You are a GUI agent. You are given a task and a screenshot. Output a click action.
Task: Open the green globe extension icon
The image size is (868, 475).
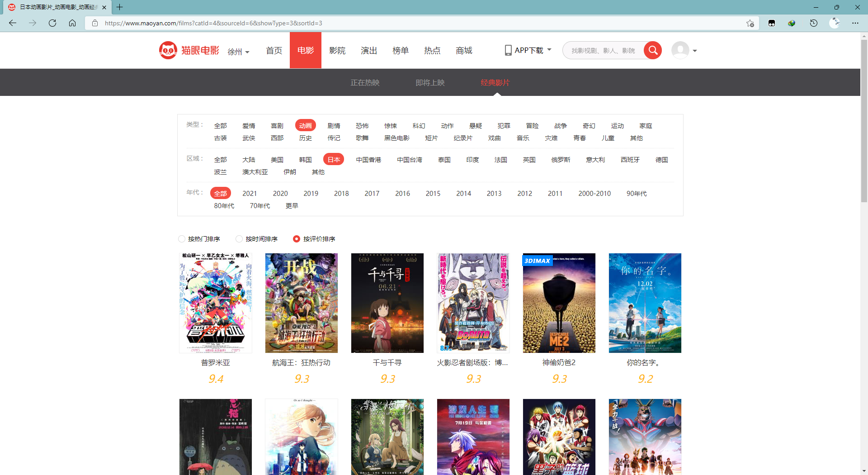[x=792, y=23]
